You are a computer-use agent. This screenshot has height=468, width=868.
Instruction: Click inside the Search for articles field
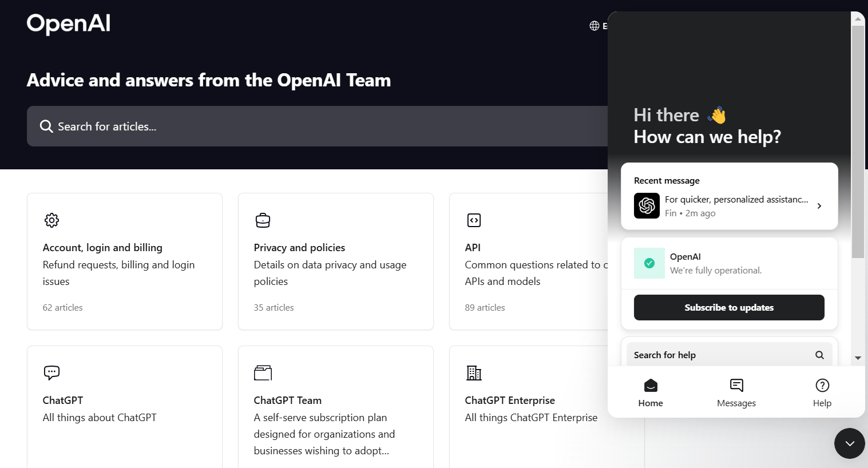pos(229,126)
